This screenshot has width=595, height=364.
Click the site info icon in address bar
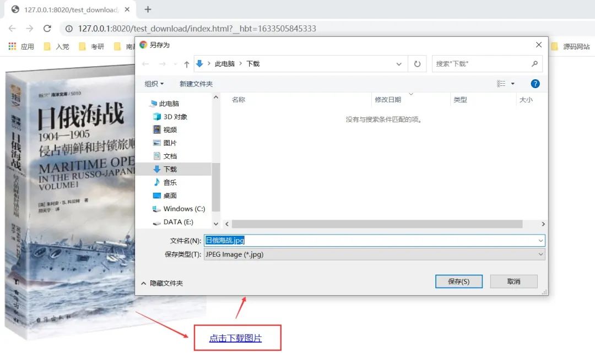coord(69,29)
